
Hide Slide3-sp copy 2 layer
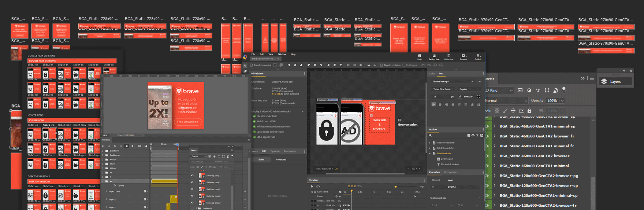click(x=192, y=189)
